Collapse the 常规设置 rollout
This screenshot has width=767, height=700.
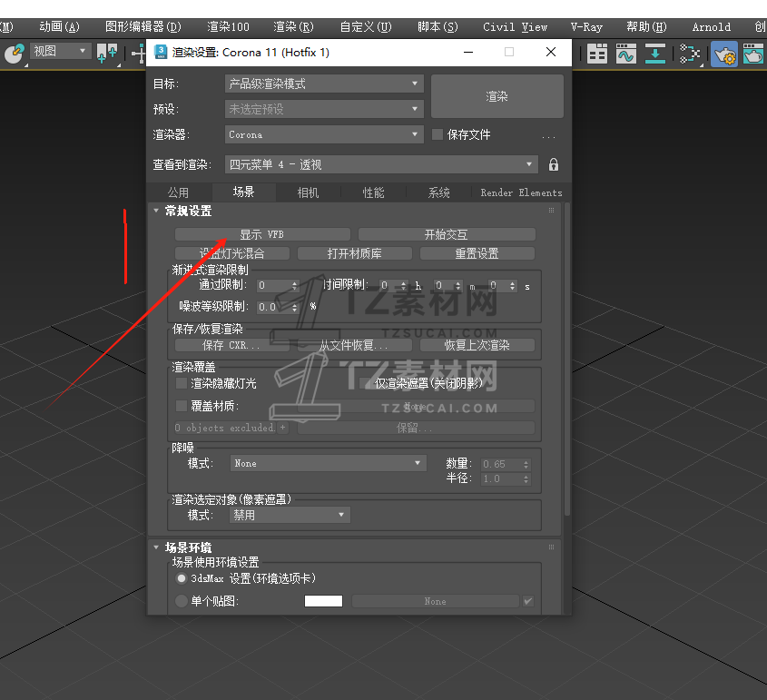[x=156, y=211]
